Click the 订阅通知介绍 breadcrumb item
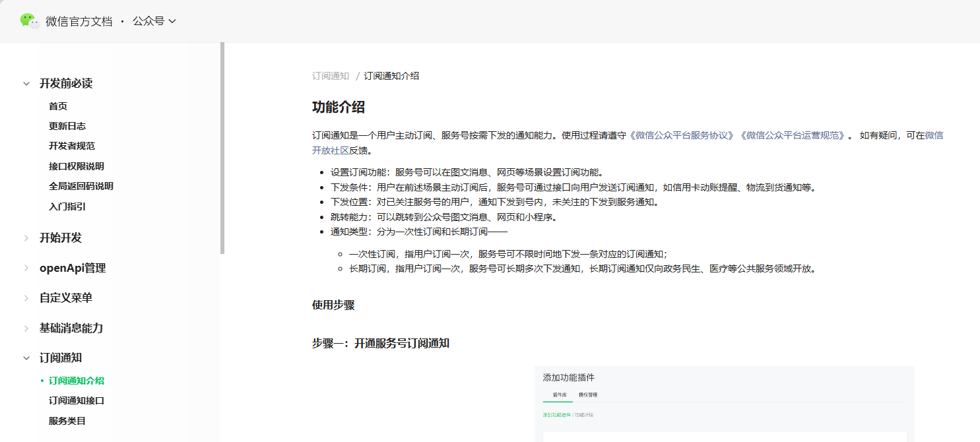980x442 pixels. [391, 76]
